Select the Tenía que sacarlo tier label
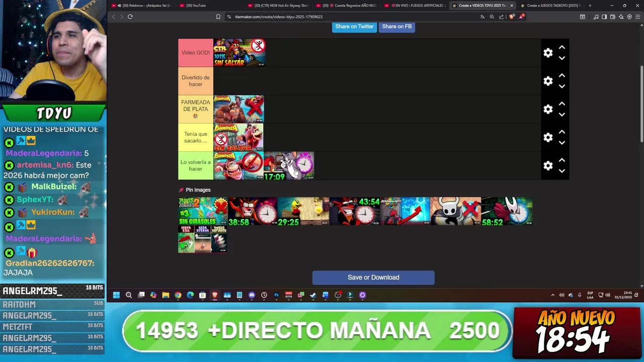This screenshot has height=362, width=644. [196, 137]
